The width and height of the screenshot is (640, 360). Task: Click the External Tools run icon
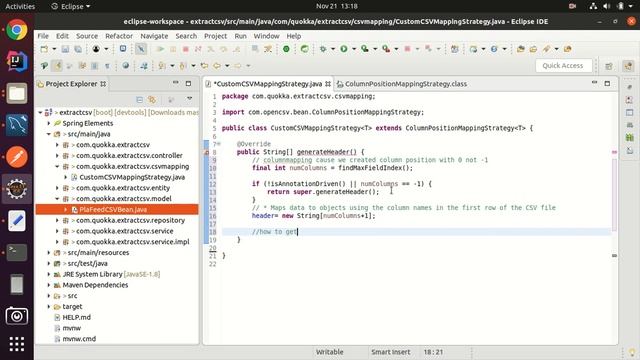click(386, 49)
